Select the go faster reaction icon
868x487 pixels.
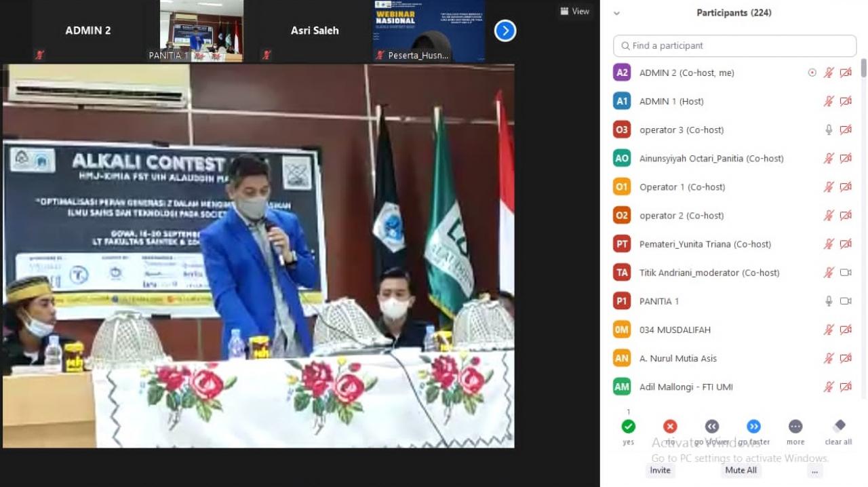tap(754, 426)
